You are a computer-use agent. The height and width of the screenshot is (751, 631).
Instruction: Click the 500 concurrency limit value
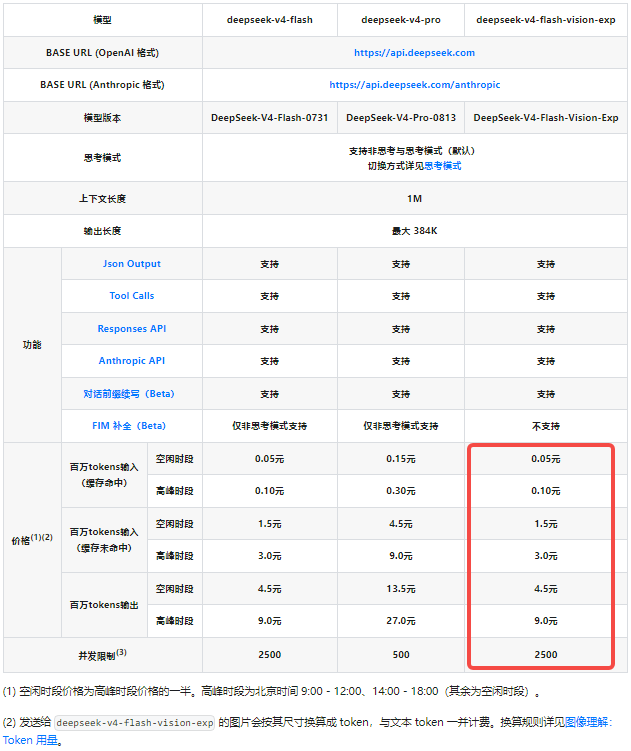[x=401, y=655]
